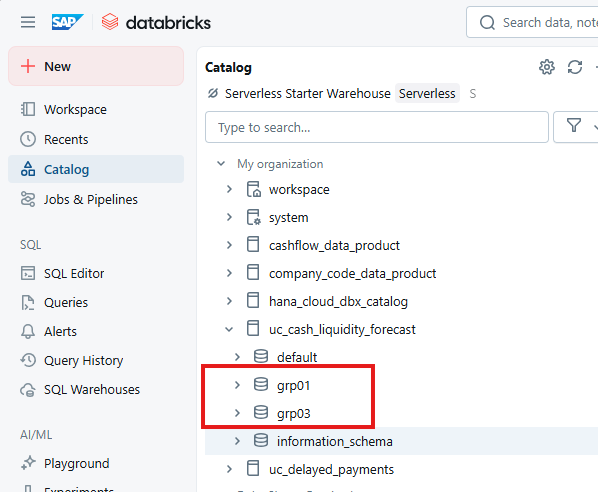Click the Query History icon

click(28, 360)
